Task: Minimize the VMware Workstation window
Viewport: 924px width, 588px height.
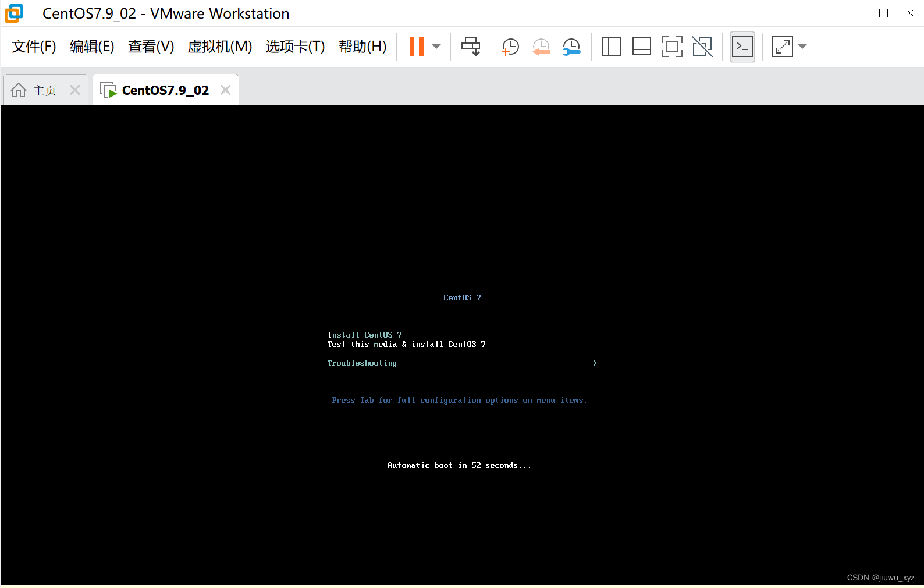Action: tap(857, 13)
